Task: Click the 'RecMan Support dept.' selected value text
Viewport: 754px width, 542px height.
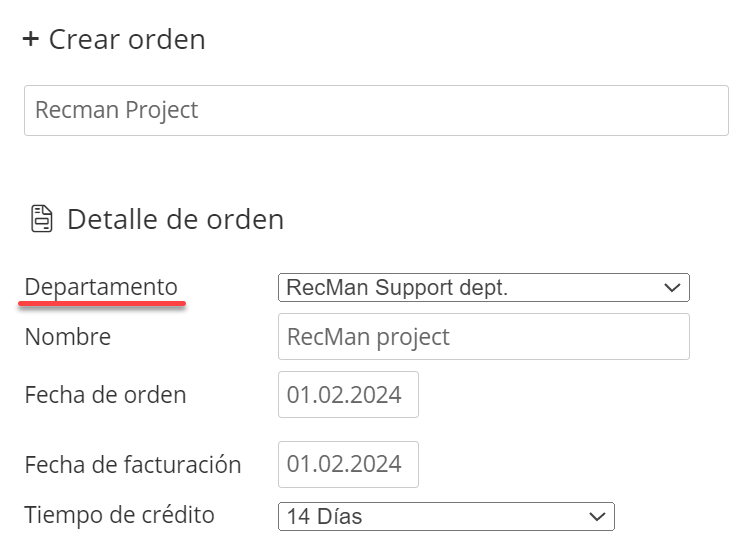Action: tap(397, 288)
